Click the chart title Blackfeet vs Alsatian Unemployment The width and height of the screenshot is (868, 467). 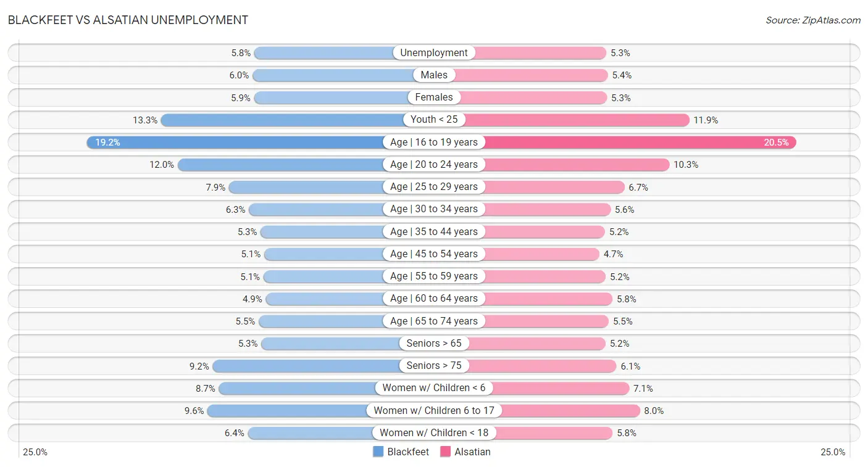click(x=128, y=20)
